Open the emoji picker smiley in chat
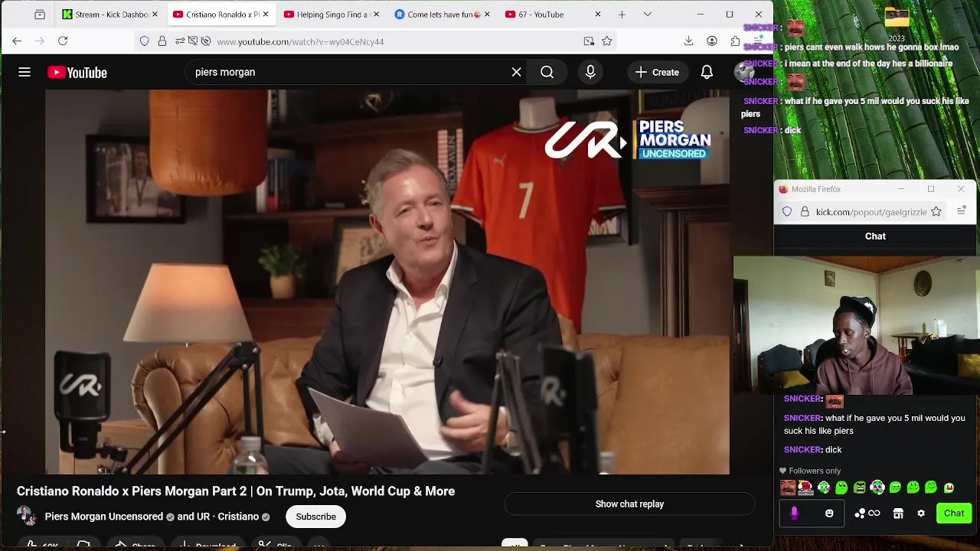This screenshot has width=980, height=551. (x=829, y=514)
